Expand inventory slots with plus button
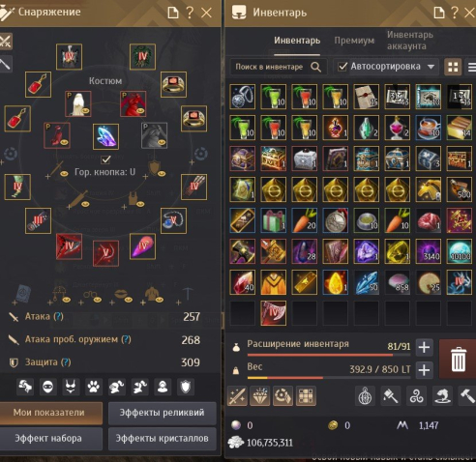Screen dimensions: 476x462 coord(424,347)
